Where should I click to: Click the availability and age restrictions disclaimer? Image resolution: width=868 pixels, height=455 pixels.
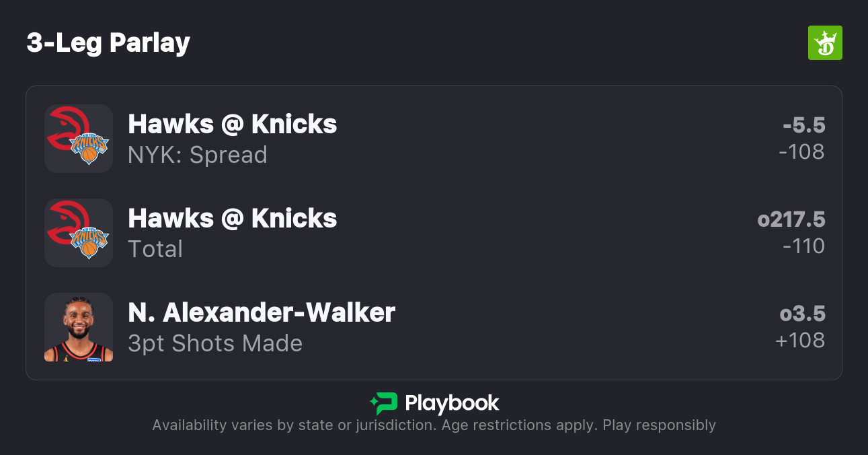[434, 425]
